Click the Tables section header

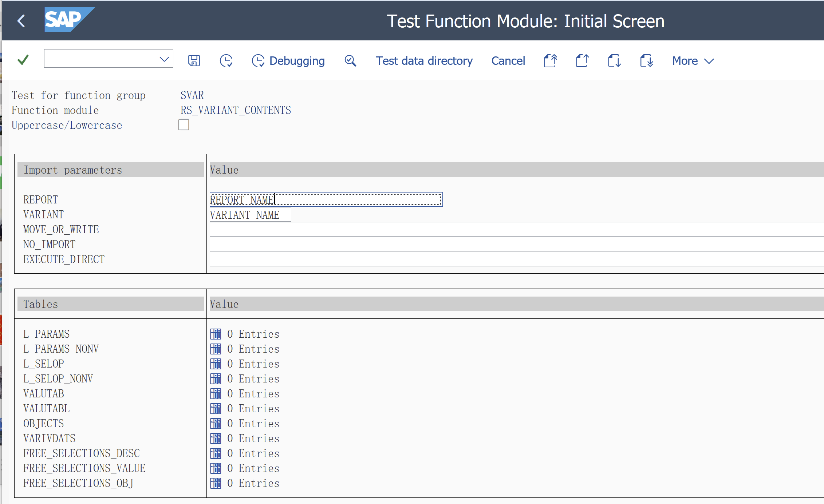111,304
